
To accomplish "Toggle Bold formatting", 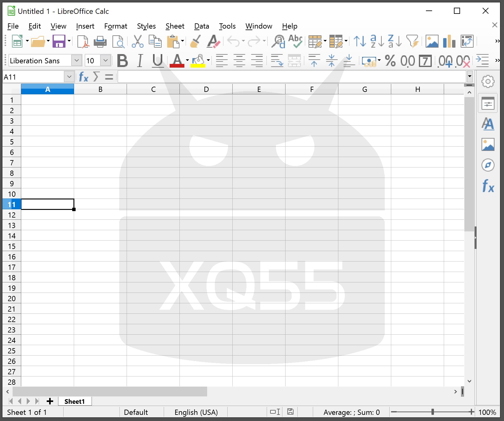I will pos(123,61).
